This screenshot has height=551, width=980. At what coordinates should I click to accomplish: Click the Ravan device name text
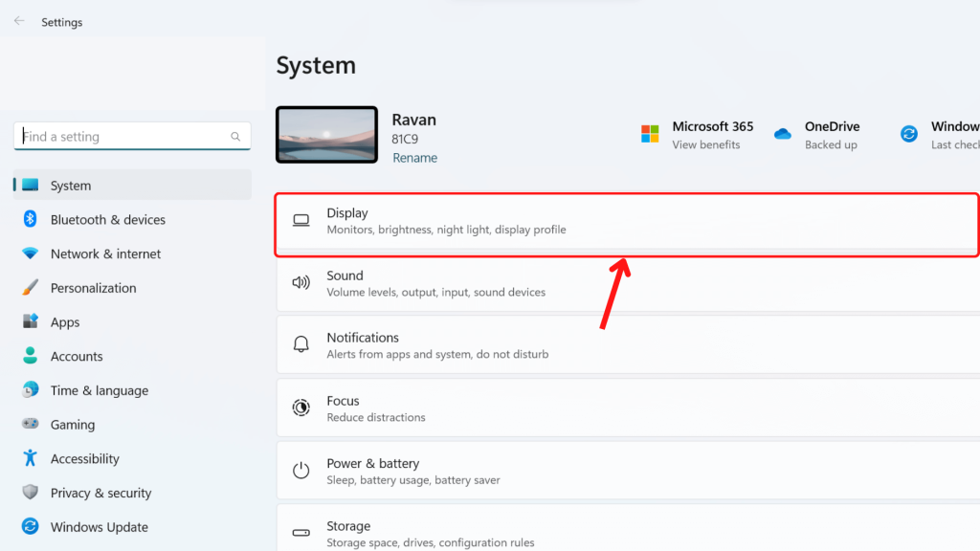pos(413,120)
